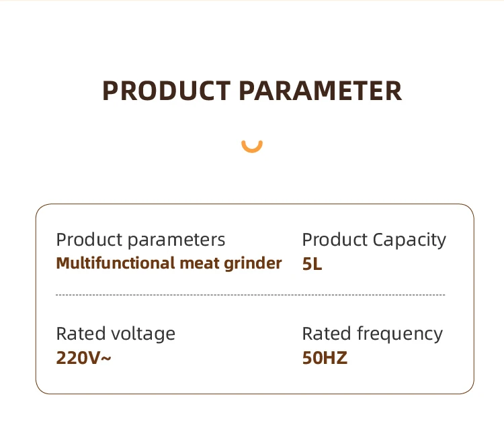The width and height of the screenshot is (504, 421).
Task: Click the word grinder in bold text
Action: click(253, 264)
